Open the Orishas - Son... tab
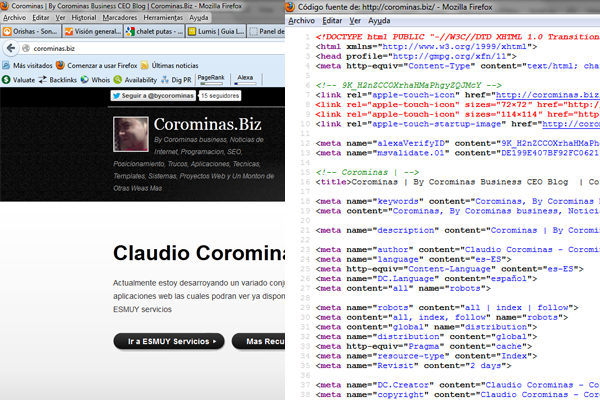Viewport: 600px width, 400px height. (31, 31)
